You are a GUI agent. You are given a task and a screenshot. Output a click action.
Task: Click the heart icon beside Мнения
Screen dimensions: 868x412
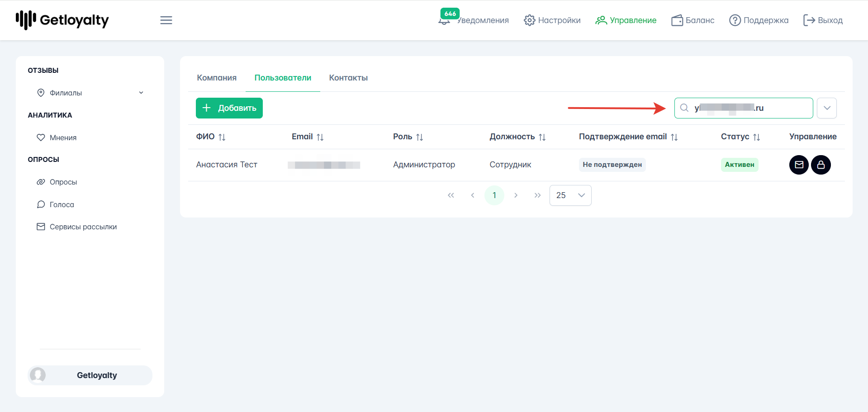(x=41, y=137)
